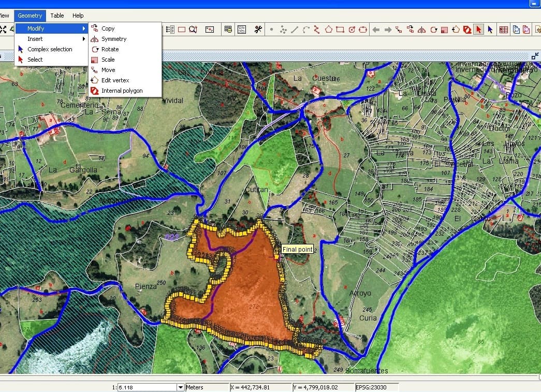
Task: Open the tools wrench-and-screwdriver icon
Action: coord(258,30)
